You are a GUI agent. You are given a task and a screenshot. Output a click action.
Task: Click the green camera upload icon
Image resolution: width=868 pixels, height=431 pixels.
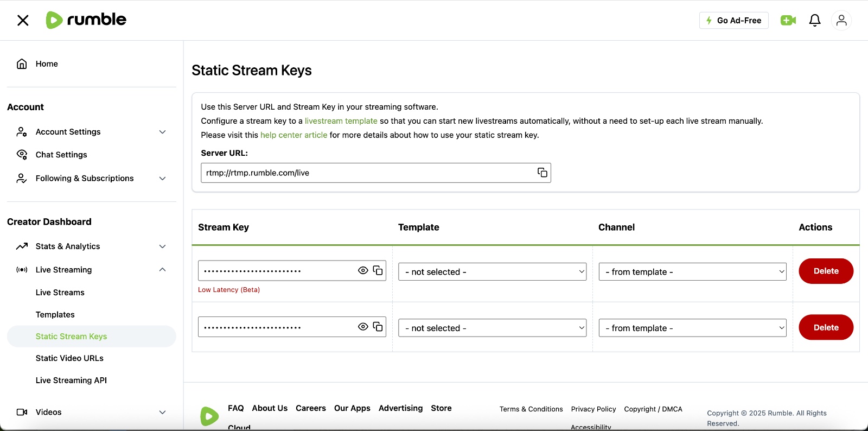(x=788, y=21)
